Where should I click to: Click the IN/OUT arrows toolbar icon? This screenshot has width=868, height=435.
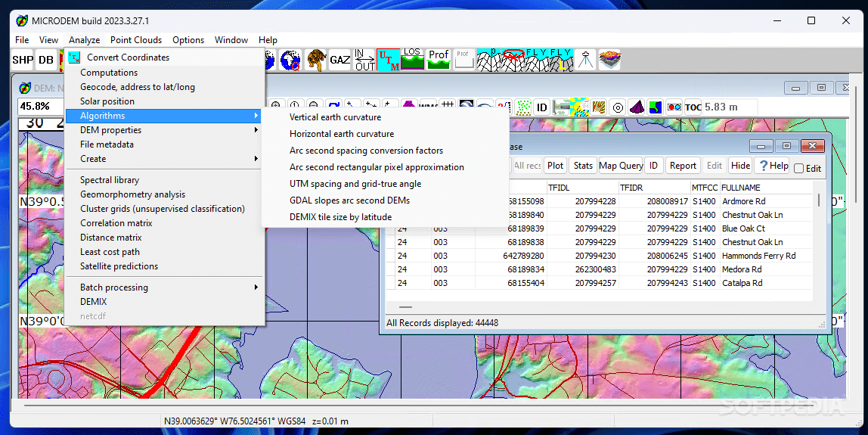pyautogui.click(x=364, y=60)
